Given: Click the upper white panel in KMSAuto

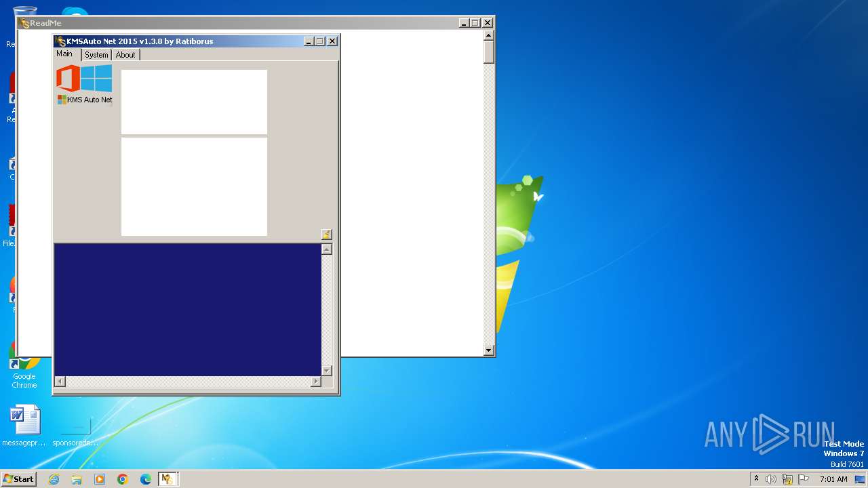Looking at the screenshot, I should [194, 102].
